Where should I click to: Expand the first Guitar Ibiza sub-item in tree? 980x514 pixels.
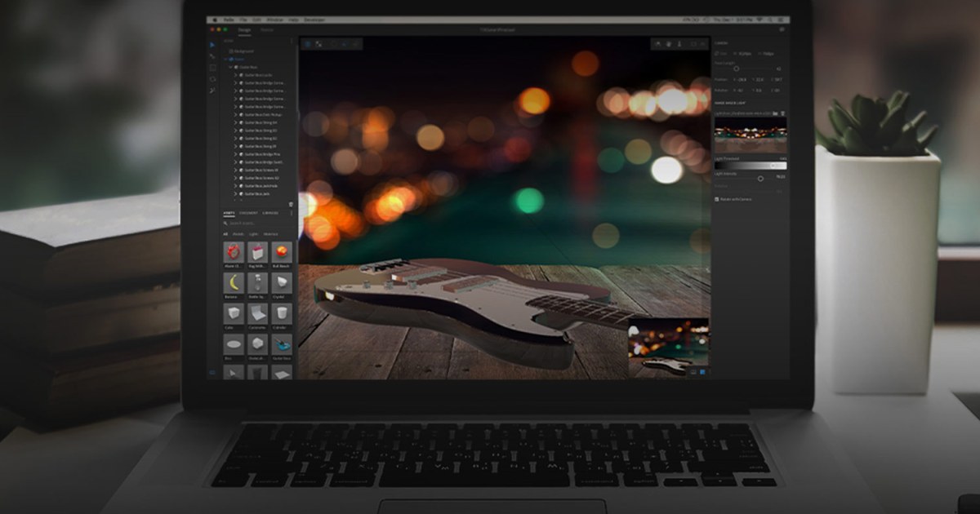pos(235,75)
